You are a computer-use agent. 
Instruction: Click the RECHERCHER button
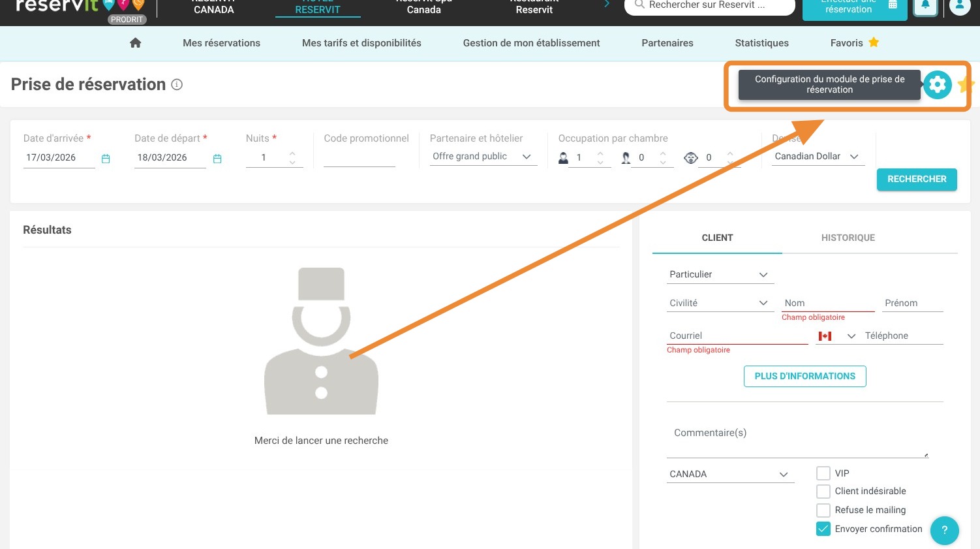(x=917, y=180)
